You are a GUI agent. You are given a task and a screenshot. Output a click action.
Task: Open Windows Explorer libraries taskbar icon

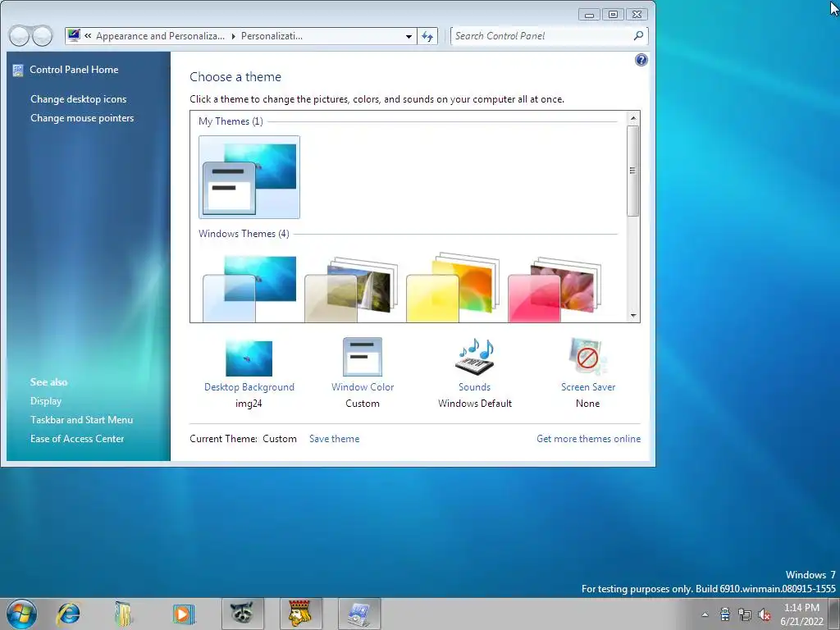[x=123, y=614]
